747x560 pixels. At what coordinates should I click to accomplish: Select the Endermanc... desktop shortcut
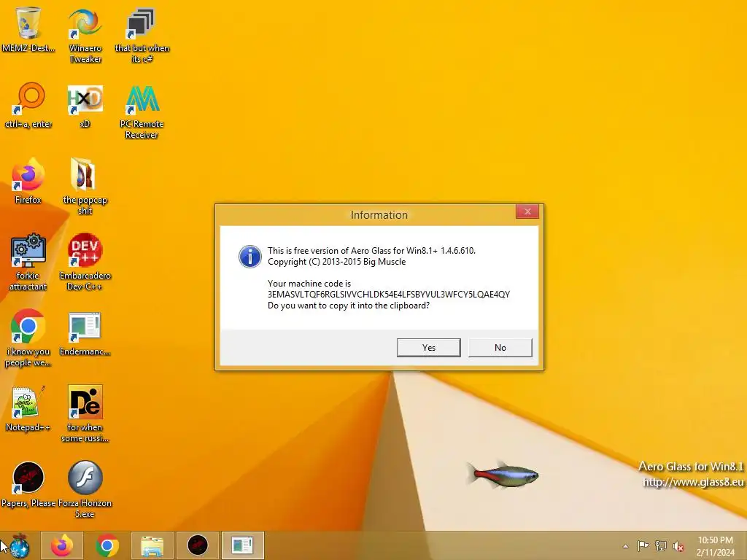point(85,332)
